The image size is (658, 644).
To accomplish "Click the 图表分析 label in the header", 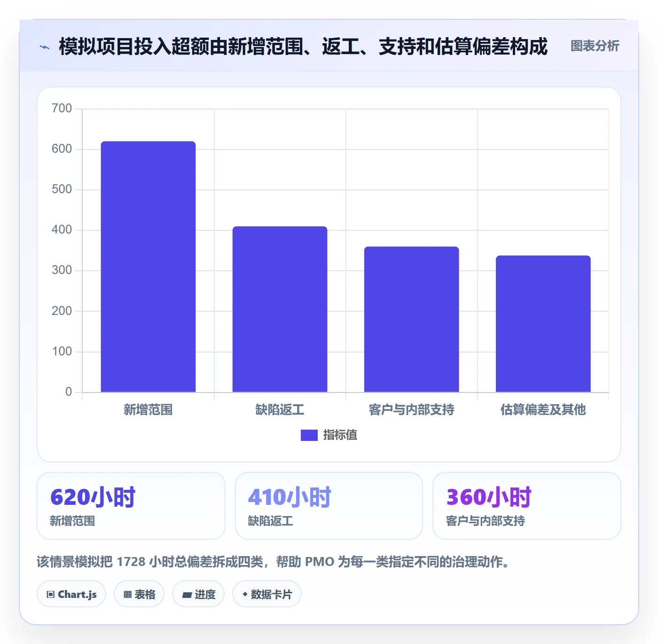I will click(x=595, y=46).
